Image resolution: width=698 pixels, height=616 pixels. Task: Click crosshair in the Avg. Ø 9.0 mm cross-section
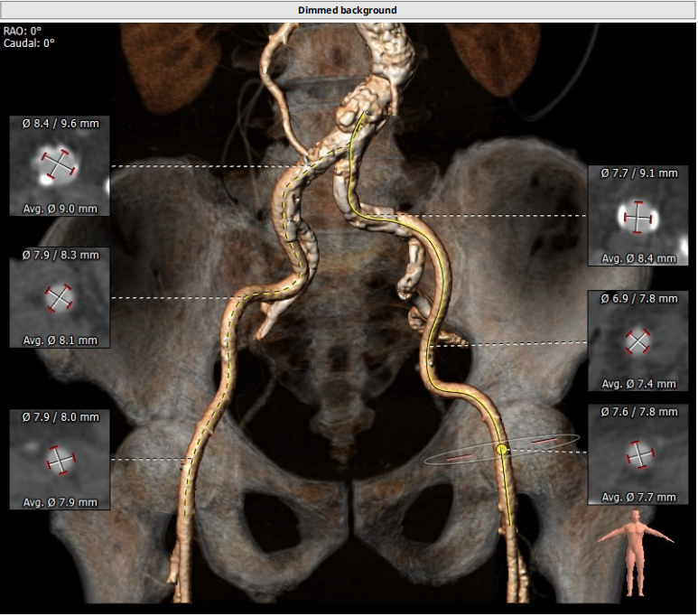click(59, 165)
